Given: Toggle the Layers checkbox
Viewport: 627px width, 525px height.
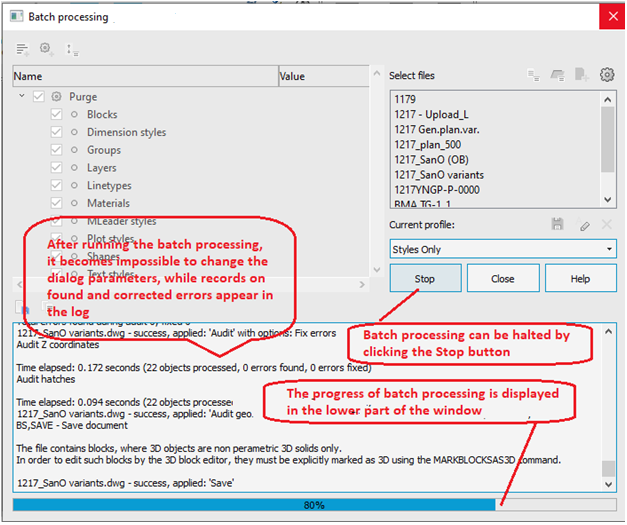Looking at the screenshot, I should coord(57,168).
